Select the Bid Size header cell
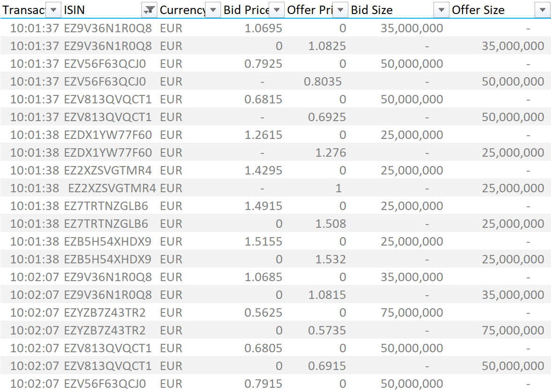This screenshot has height=392, width=551. [x=399, y=10]
